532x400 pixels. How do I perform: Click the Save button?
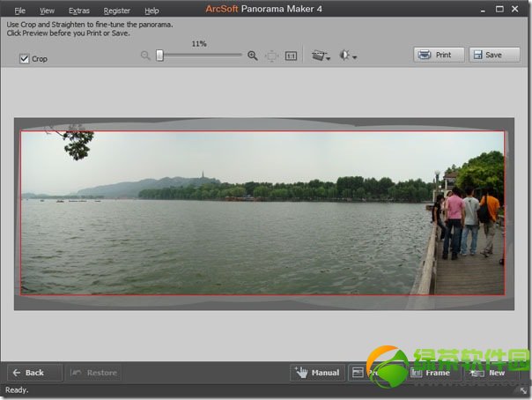coord(494,55)
